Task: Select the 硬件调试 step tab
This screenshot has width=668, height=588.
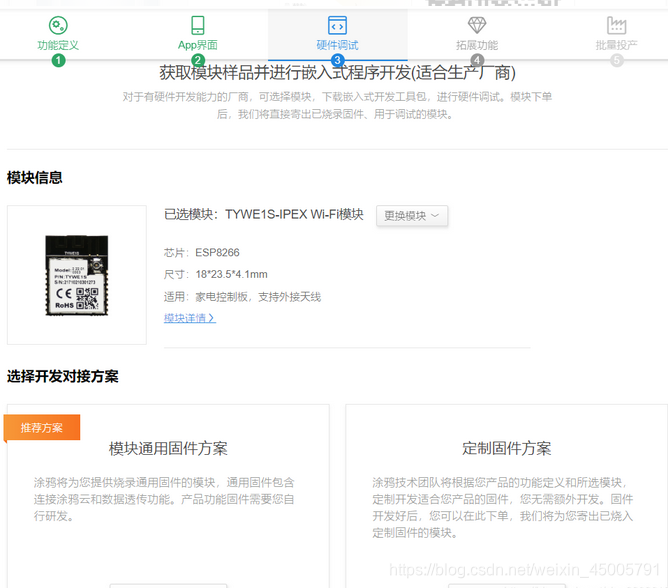Action: [337, 35]
